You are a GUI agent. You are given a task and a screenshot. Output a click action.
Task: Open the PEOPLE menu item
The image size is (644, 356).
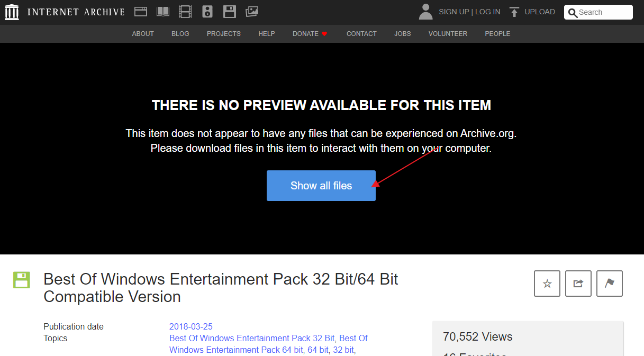pos(497,34)
